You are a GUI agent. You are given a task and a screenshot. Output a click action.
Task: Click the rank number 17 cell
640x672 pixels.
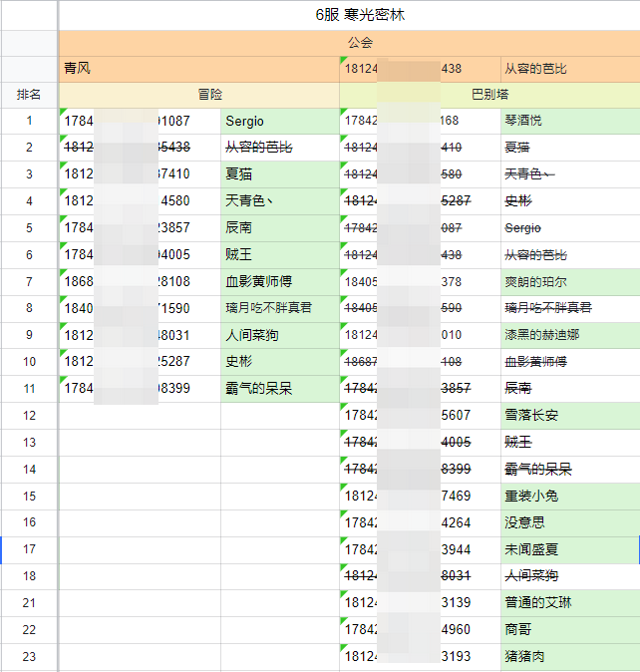[x=29, y=549]
